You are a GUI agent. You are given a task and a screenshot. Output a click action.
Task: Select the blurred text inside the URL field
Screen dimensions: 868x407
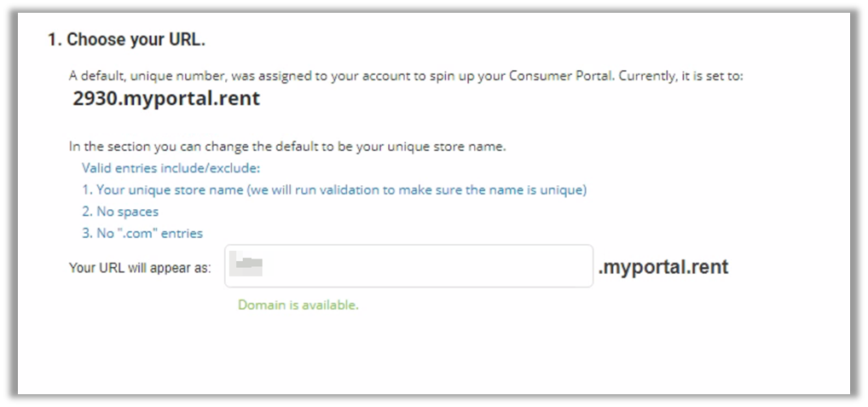click(251, 267)
